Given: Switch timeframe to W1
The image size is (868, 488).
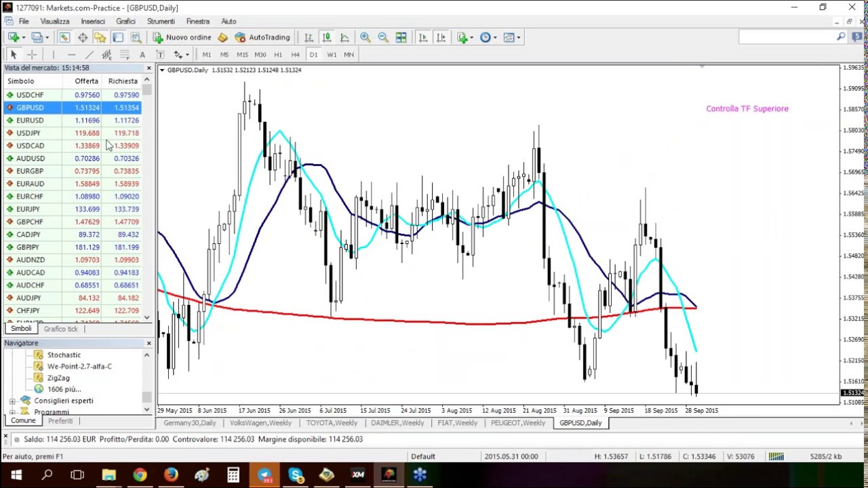Looking at the screenshot, I should coord(332,54).
